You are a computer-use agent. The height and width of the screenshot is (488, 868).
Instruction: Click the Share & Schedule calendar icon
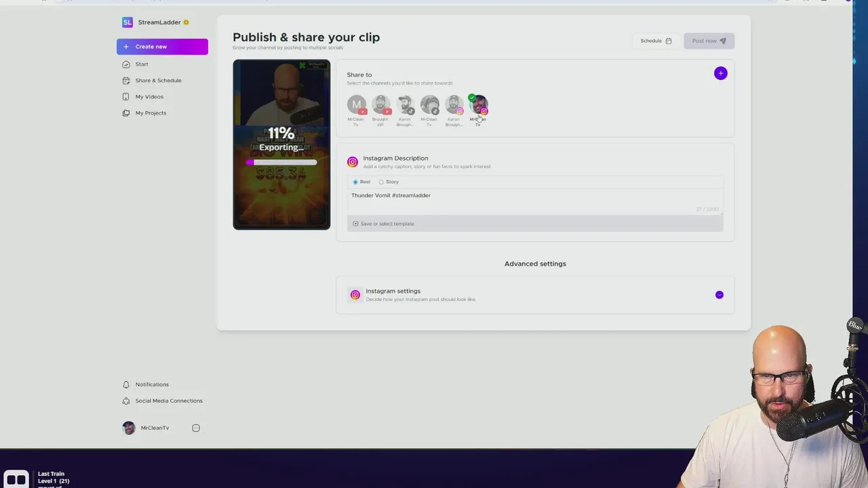tap(126, 81)
